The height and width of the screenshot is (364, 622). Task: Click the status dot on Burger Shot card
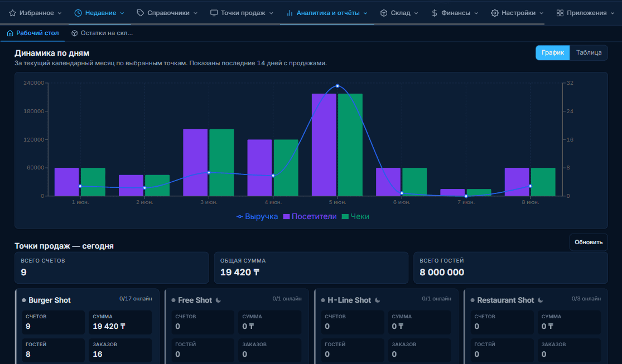[x=24, y=300]
